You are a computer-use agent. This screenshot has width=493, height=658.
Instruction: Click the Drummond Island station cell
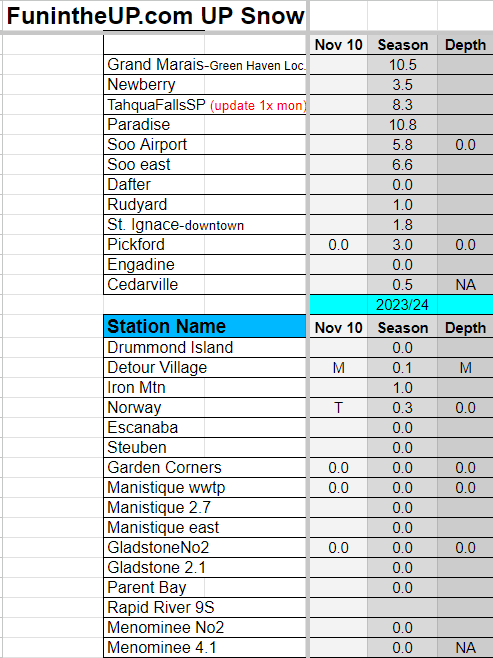[x=205, y=347]
